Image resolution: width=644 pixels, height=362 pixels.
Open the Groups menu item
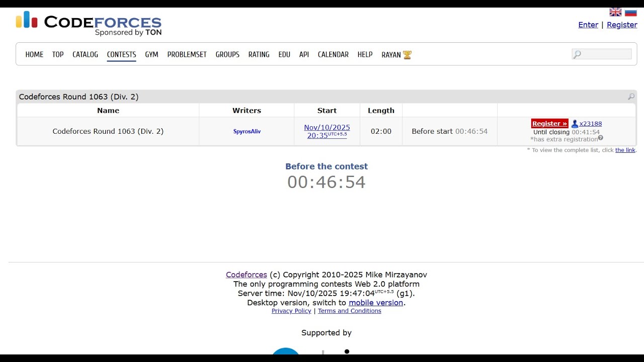[227, 54]
